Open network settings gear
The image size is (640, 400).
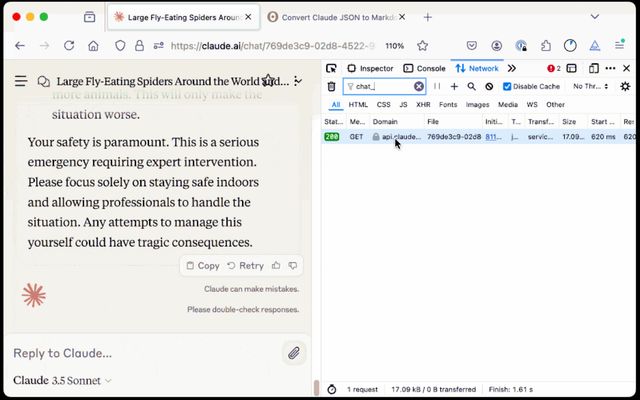(x=625, y=86)
